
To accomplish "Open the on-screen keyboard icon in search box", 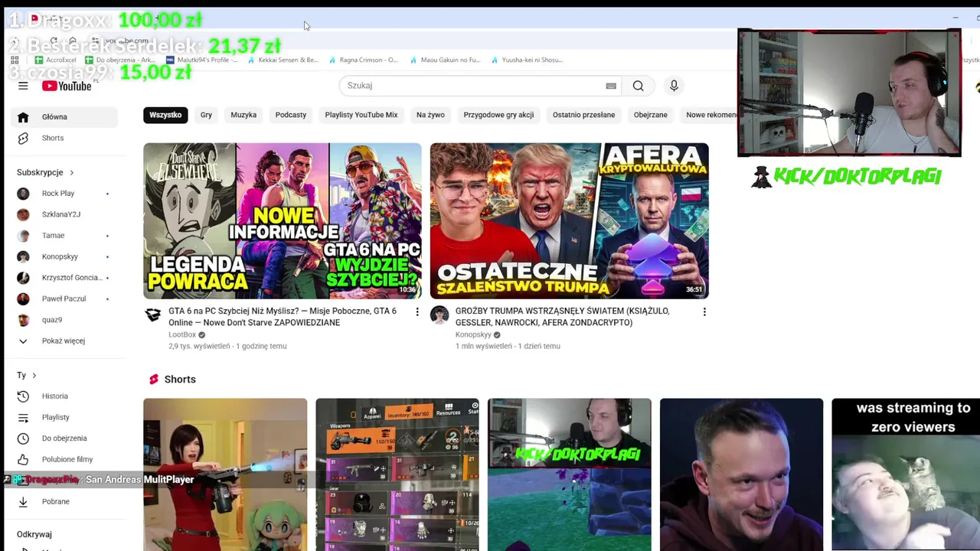I will [x=611, y=86].
